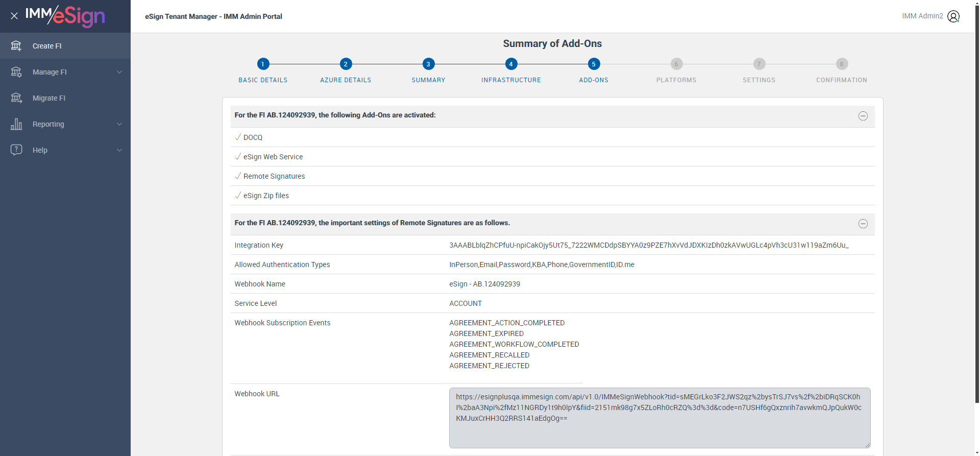Go to step 4 Infrastructure circle
Viewport: 980px width, 456px height.
tap(511, 64)
